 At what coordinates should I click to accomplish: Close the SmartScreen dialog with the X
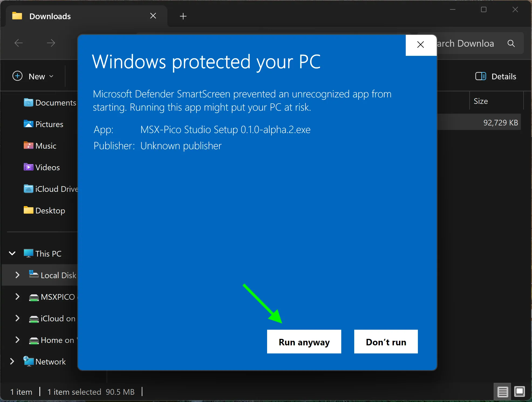[x=421, y=45]
